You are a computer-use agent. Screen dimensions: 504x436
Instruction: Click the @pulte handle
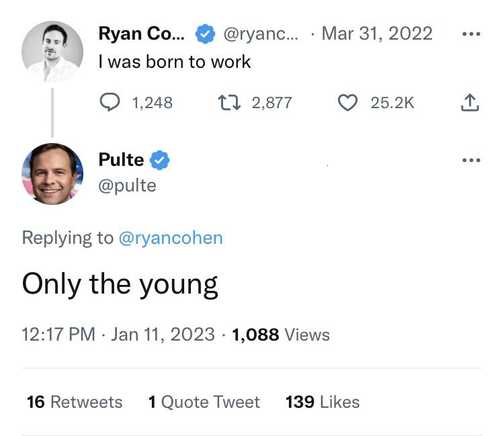pyautogui.click(x=127, y=185)
